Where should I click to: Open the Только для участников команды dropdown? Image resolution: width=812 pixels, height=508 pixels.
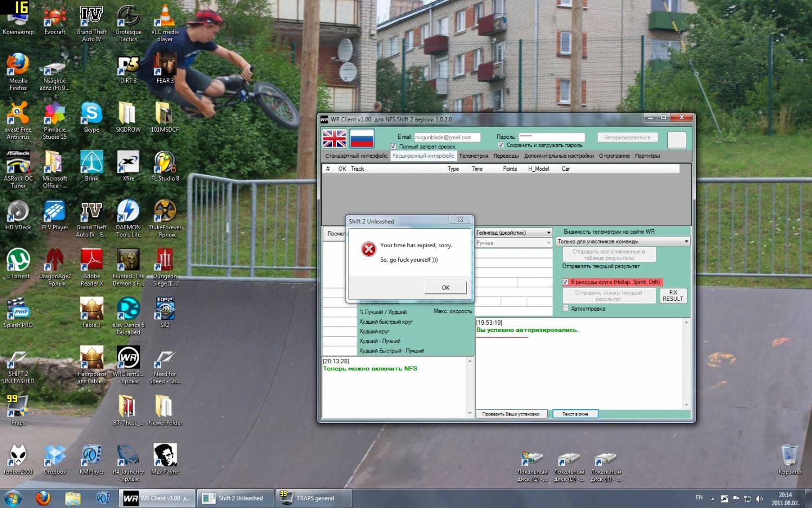[x=686, y=242]
